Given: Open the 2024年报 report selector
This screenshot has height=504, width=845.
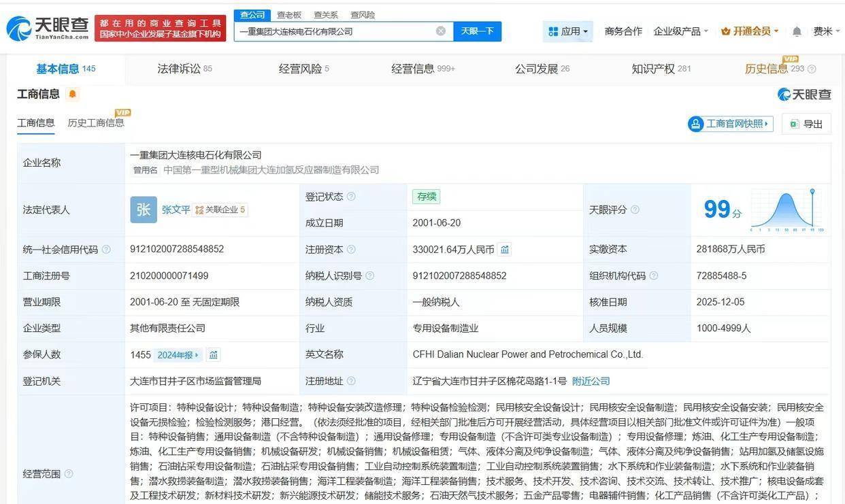Looking at the screenshot, I should (178, 354).
